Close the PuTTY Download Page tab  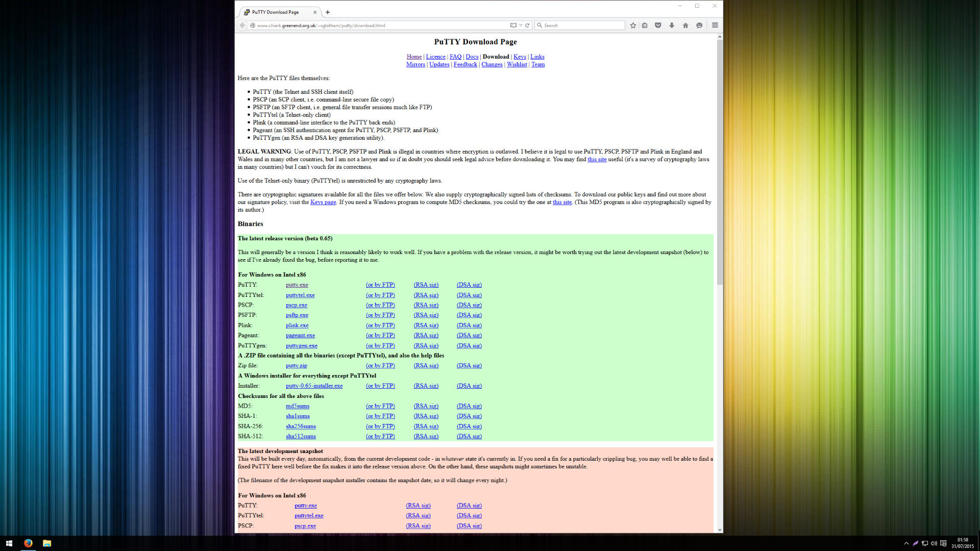315,12
